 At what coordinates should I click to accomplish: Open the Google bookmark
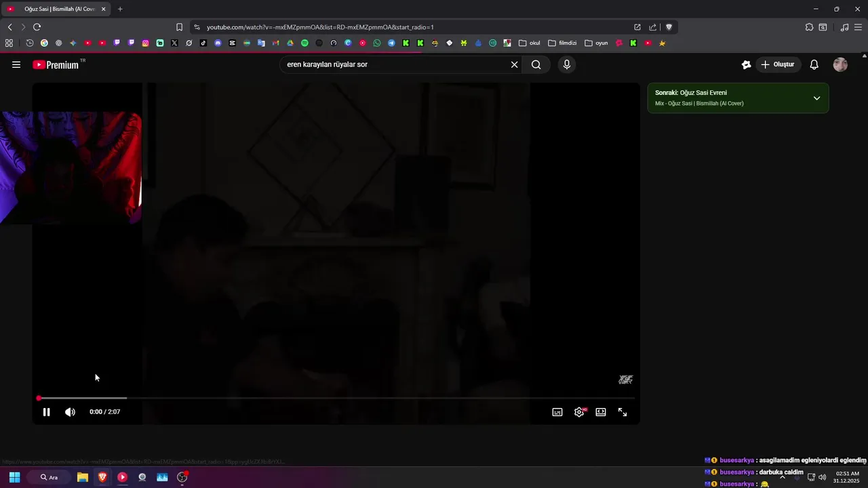click(44, 43)
